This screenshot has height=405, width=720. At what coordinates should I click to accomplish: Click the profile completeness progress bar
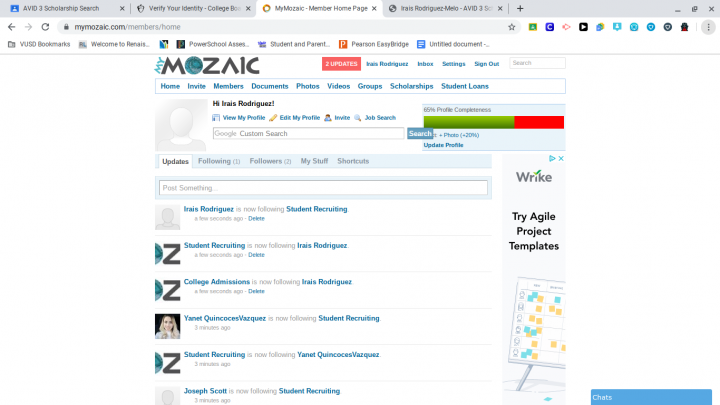494,122
